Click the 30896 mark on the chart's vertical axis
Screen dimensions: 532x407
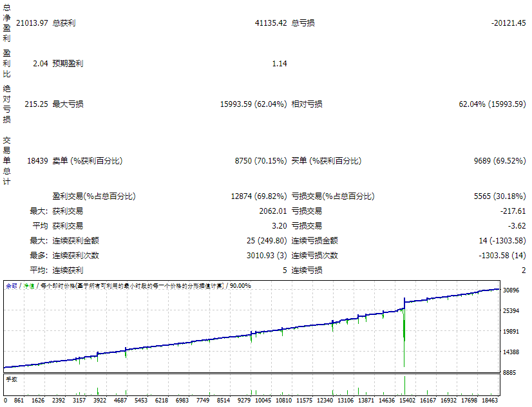click(x=513, y=291)
